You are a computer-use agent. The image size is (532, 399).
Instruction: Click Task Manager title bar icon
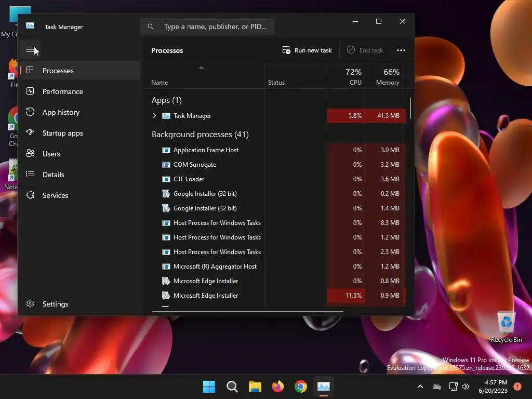click(x=30, y=26)
